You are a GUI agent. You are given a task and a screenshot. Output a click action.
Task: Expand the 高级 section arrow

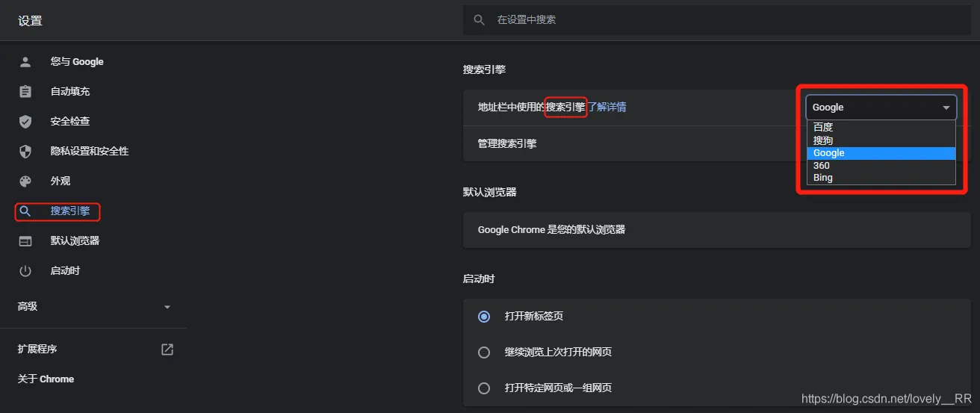pos(167,307)
